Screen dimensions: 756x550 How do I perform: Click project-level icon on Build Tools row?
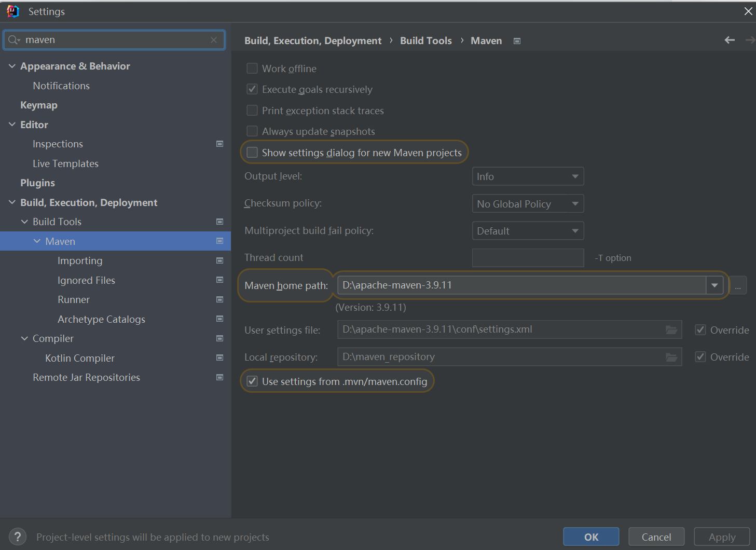219,222
